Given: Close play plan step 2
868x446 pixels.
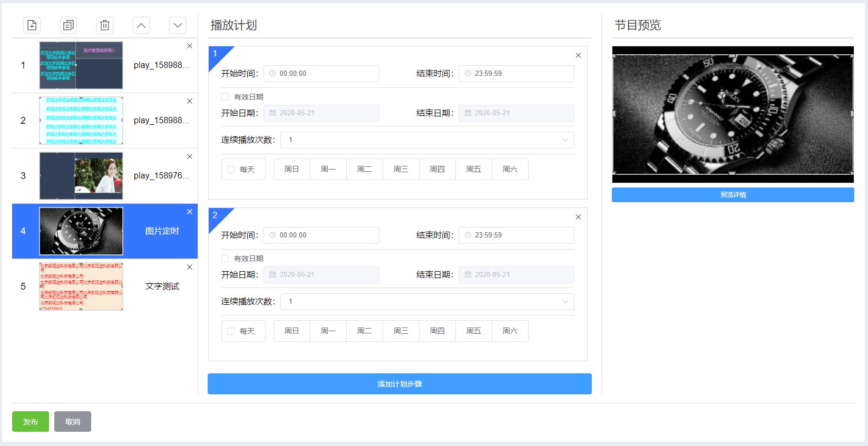Looking at the screenshot, I should click(578, 217).
